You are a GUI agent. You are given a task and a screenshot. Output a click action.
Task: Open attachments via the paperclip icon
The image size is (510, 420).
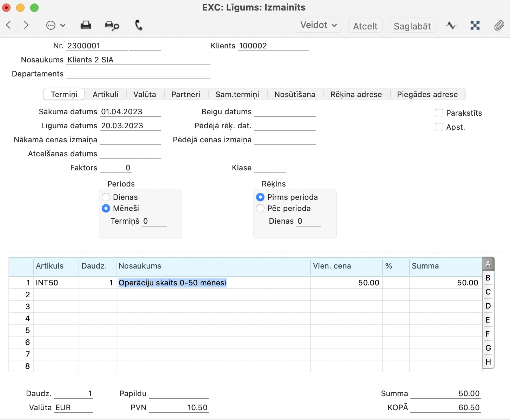[x=499, y=26]
